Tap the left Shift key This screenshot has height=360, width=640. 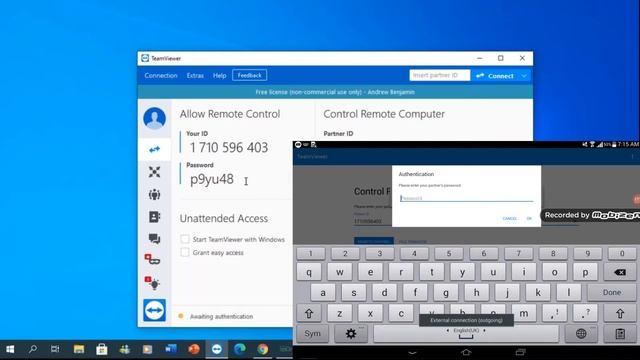[309, 313]
